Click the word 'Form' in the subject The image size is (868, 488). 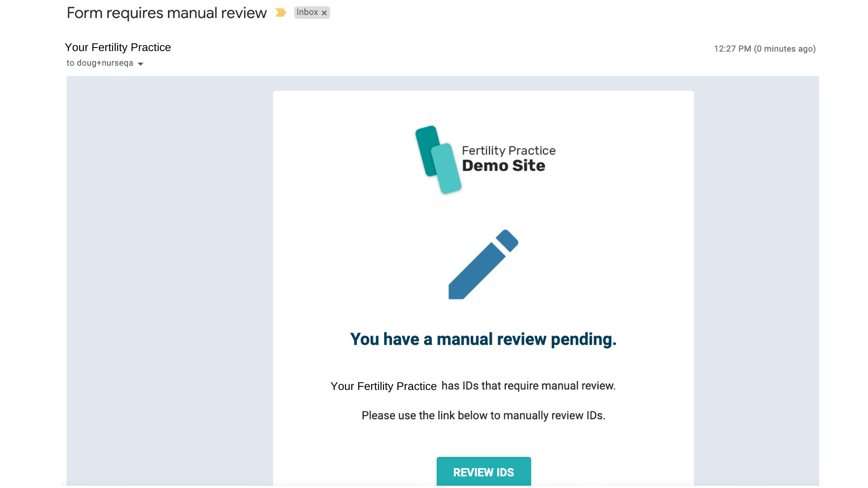pos(85,13)
